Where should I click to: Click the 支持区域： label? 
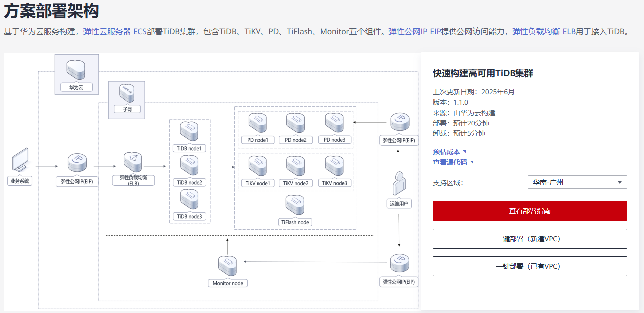point(448,183)
